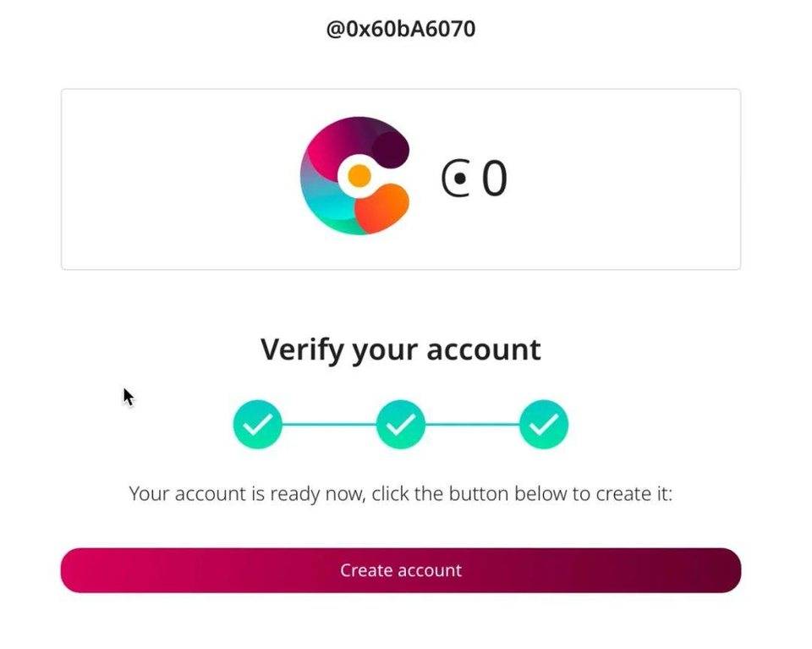The width and height of the screenshot is (812, 649).
Task: Click the Circles currency symbol beside the balance
Action: point(456,179)
